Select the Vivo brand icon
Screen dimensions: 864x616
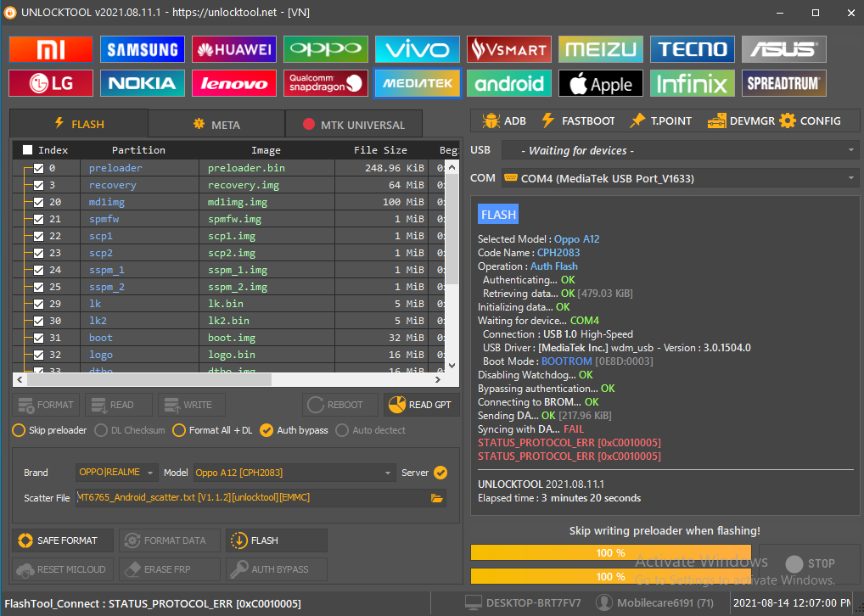point(417,49)
